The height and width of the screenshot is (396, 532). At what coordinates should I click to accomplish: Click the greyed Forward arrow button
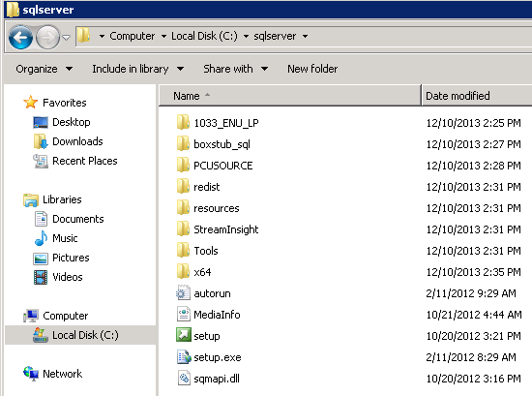(x=47, y=37)
